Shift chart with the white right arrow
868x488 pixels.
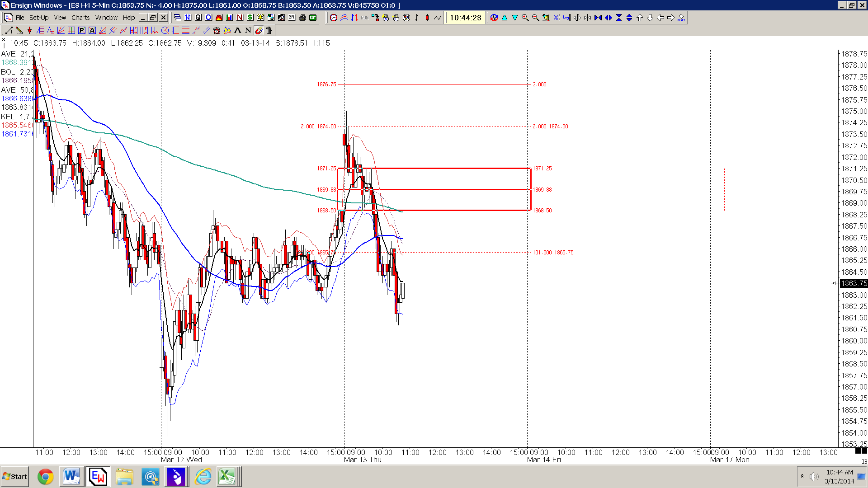click(671, 18)
